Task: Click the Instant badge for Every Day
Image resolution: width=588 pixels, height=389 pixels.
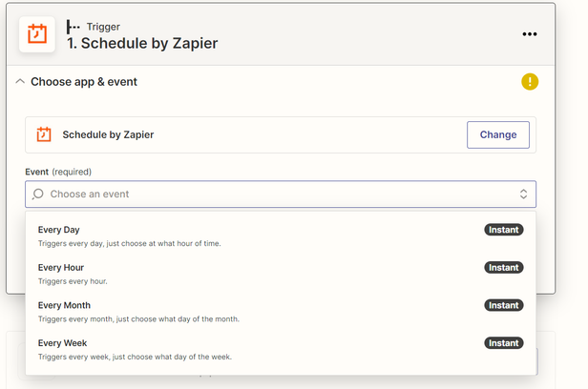Action: click(x=503, y=230)
